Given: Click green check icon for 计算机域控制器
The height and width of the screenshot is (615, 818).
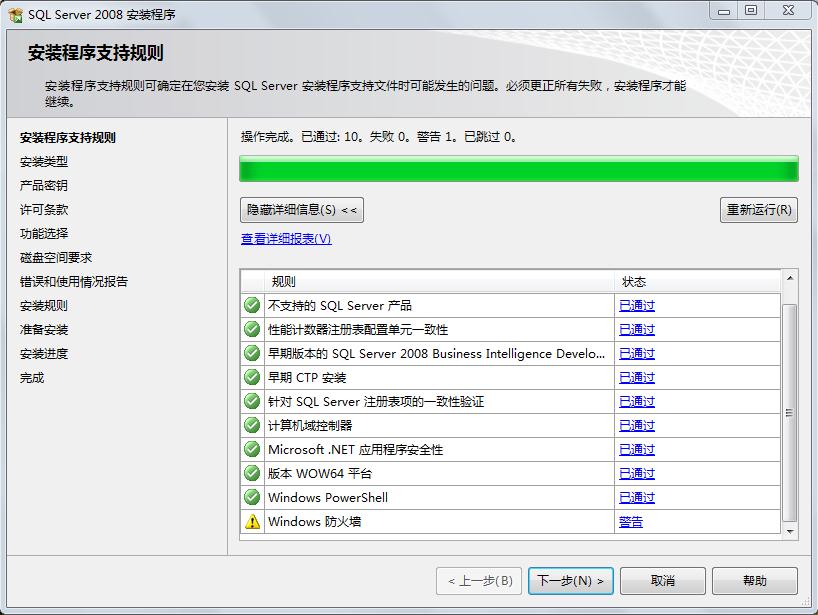Looking at the screenshot, I should 252,425.
